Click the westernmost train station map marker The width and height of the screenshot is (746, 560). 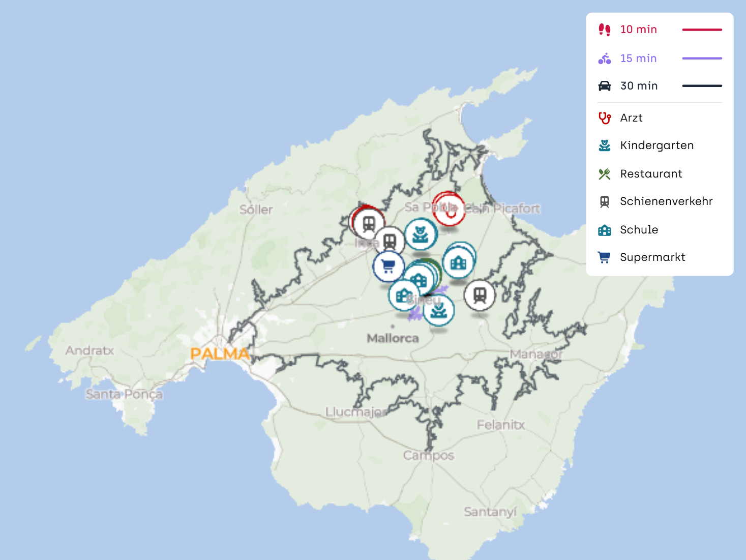click(x=368, y=224)
